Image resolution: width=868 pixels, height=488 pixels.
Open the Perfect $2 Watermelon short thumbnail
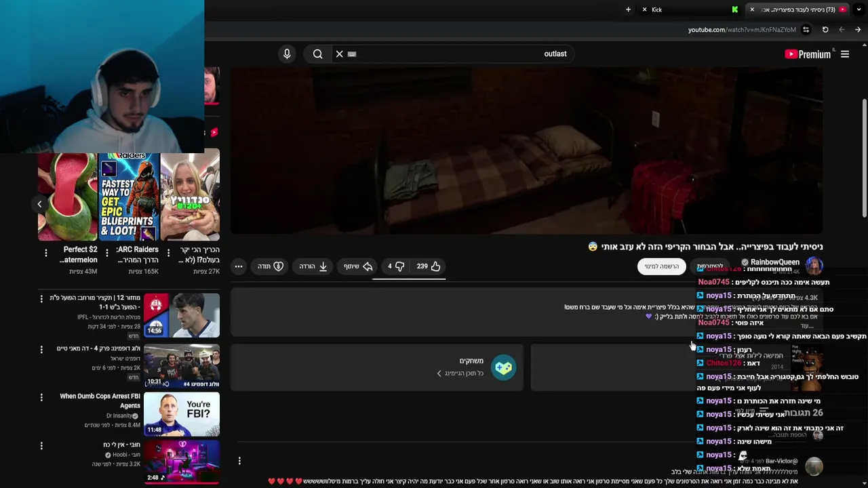(x=67, y=197)
